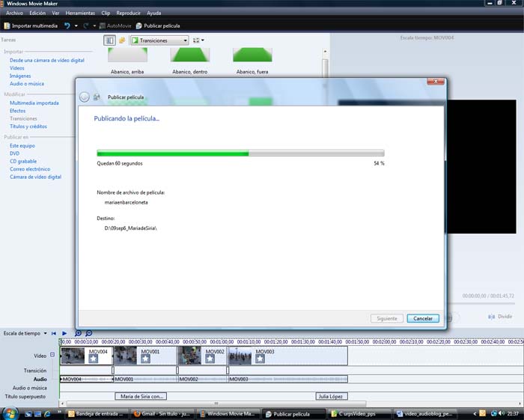Collapse the Video track expander

pyautogui.click(x=52, y=355)
